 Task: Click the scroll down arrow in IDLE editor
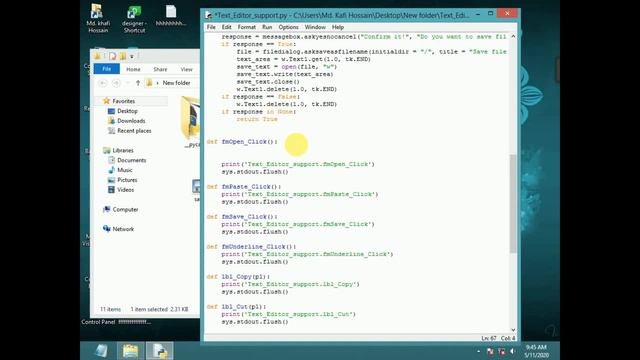click(x=513, y=330)
